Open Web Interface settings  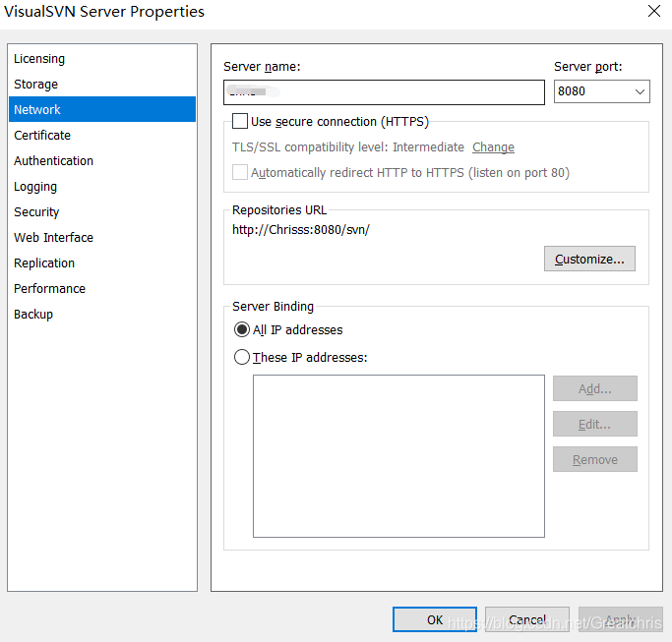click(x=102, y=237)
